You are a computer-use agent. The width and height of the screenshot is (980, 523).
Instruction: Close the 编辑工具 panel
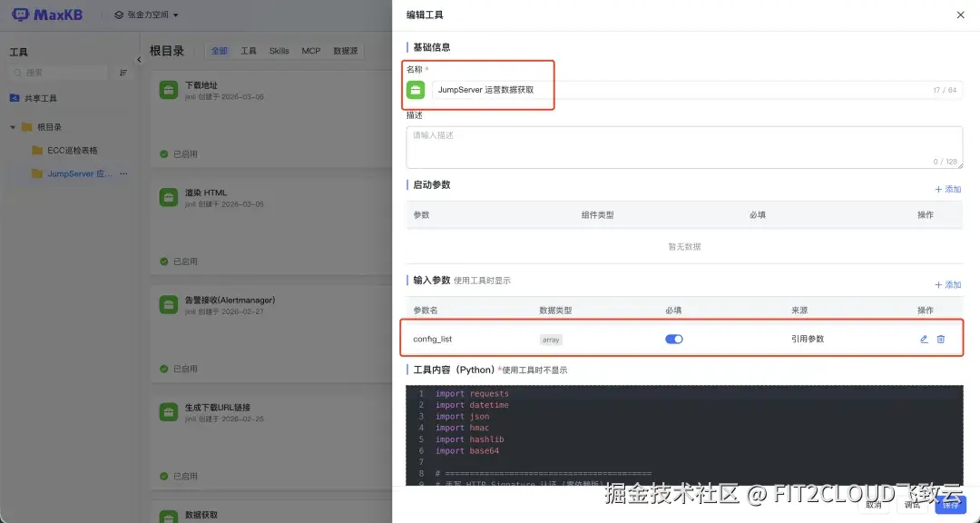961,15
